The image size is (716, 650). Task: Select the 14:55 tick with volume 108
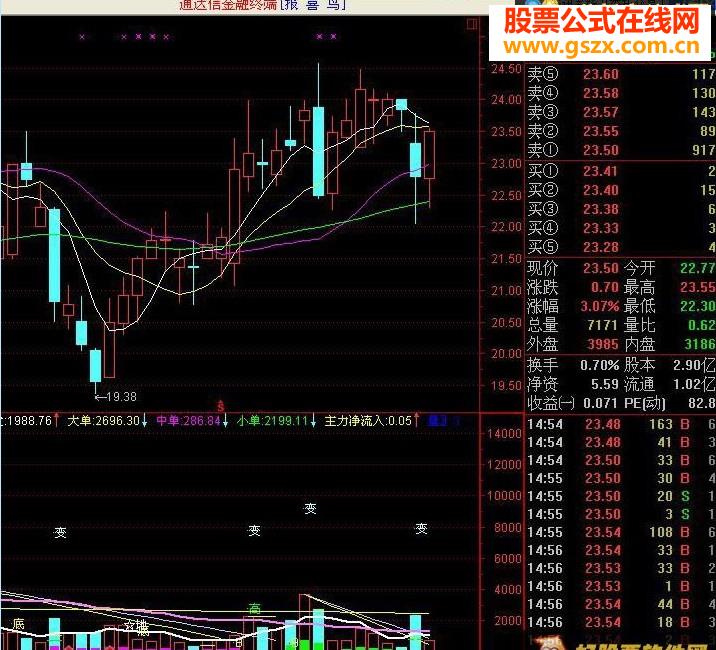pos(621,533)
